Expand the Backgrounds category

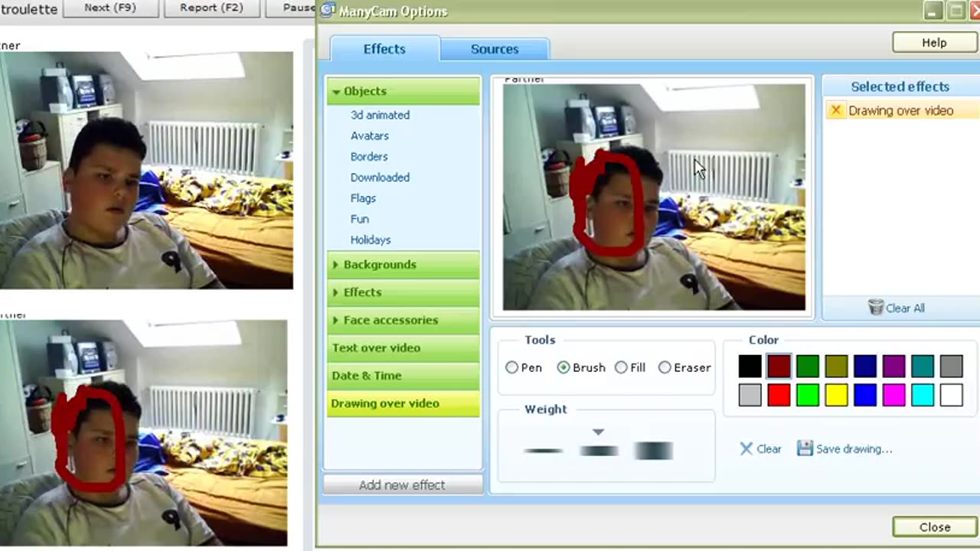(x=403, y=265)
